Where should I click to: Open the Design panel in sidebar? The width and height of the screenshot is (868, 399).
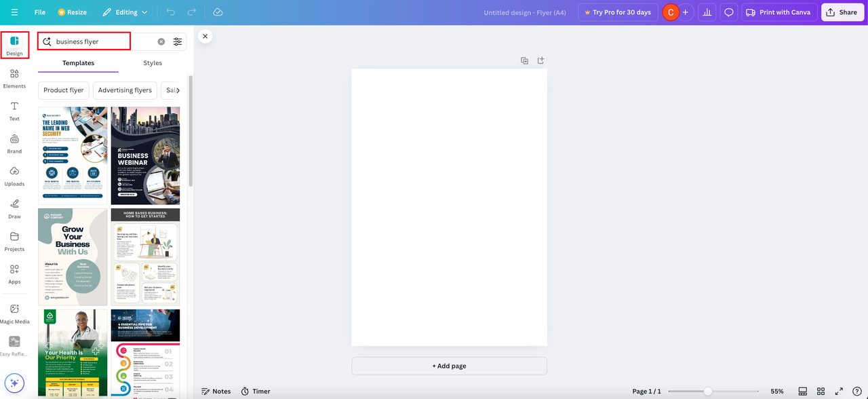coord(14,45)
